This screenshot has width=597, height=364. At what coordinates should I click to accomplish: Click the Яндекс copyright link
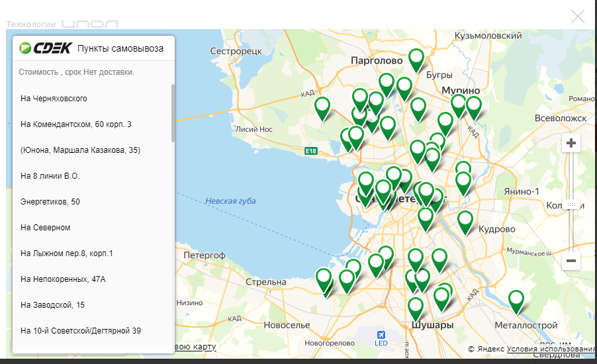[x=490, y=349]
